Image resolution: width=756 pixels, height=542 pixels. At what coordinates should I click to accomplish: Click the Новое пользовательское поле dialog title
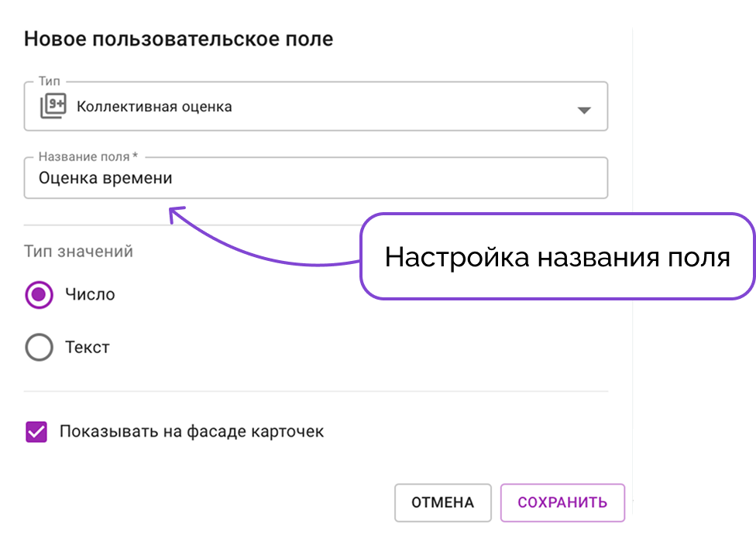tap(178, 39)
